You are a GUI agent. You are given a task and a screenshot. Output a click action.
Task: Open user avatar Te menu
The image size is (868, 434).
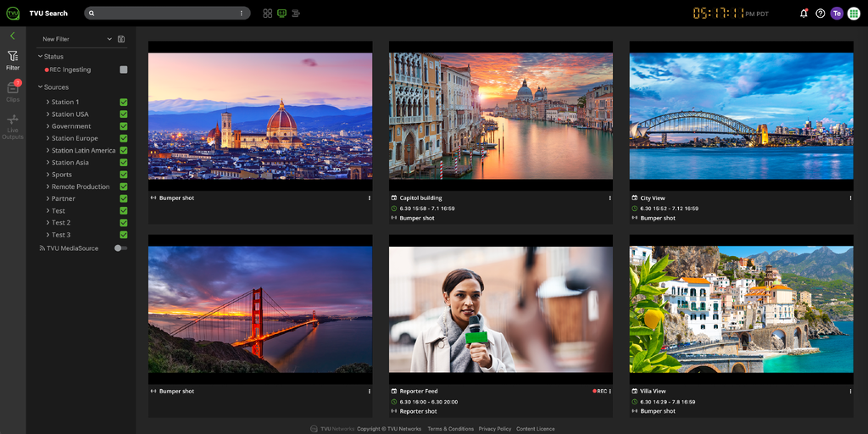coord(837,14)
